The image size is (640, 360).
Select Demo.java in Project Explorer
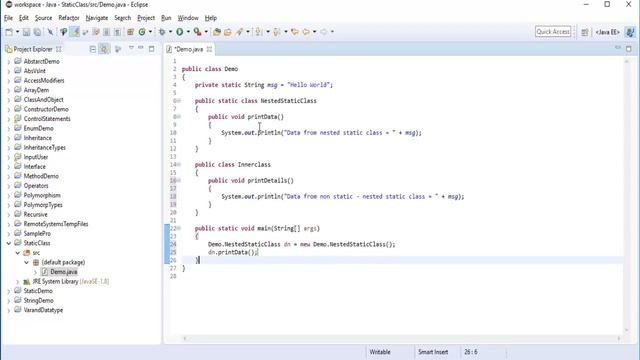pyautogui.click(x=63, y=272)
